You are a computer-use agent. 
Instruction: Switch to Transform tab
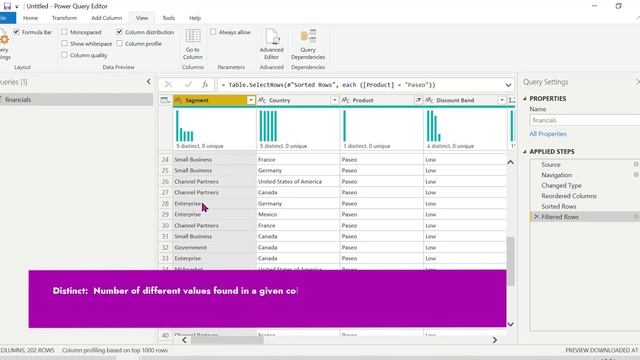64,18
